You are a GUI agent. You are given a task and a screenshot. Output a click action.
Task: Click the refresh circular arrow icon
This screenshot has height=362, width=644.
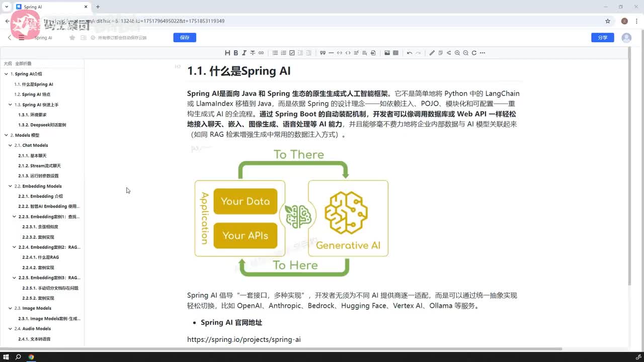coord(474,53)
